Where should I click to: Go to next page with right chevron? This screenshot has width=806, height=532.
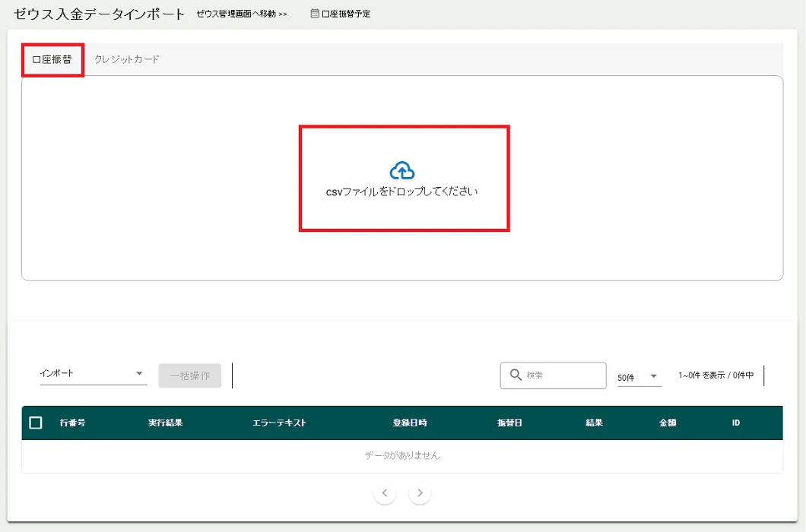420,493
